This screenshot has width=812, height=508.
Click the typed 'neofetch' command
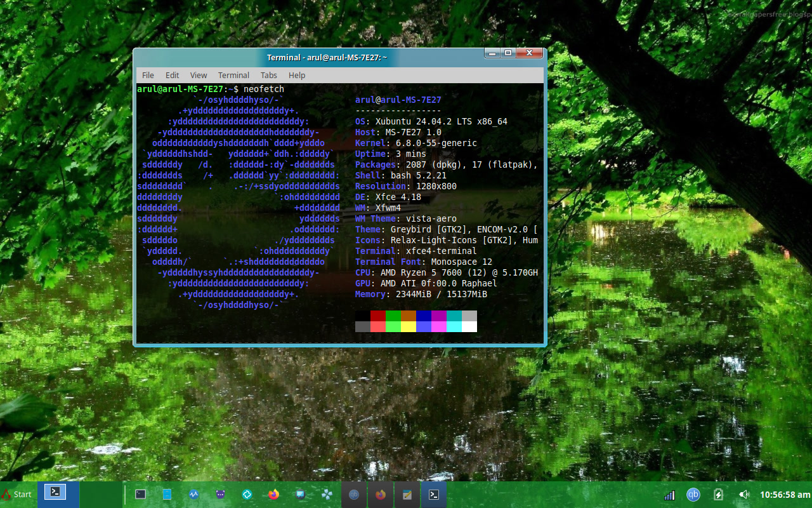coord(264,89)
